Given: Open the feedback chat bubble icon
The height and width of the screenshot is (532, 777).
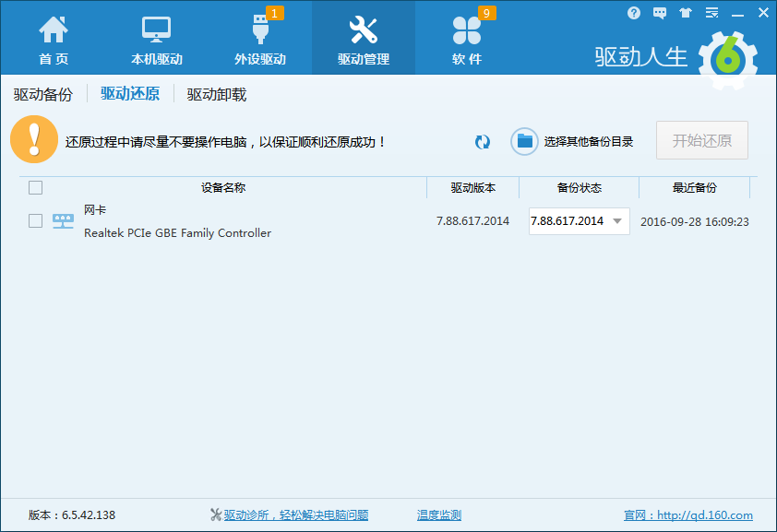Looking at the screenshot, I should (x=660, y=13).
